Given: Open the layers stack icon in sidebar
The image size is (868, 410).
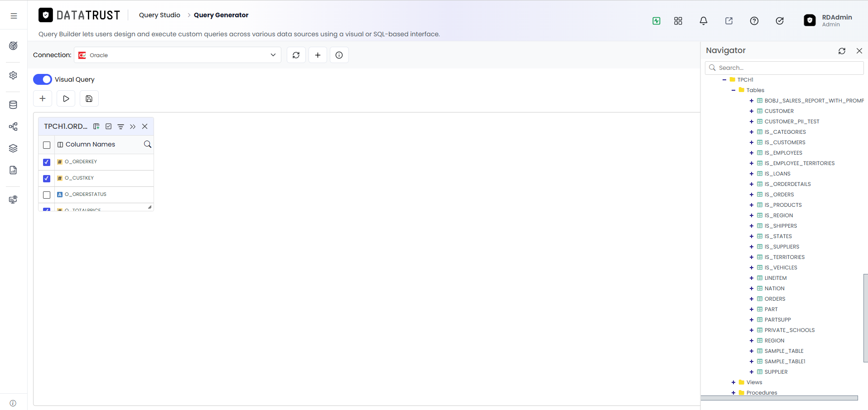Looking at the screenshot, I should point(14,148).
